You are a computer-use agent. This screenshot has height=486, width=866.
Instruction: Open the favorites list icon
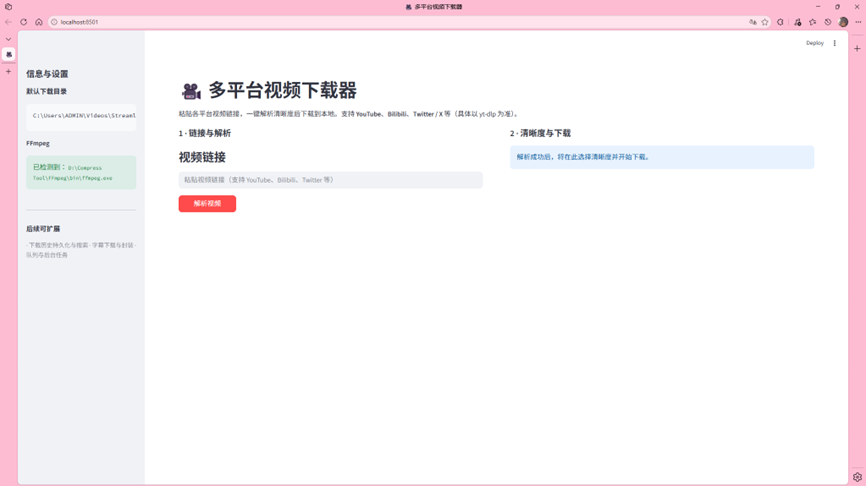(813, 22)
